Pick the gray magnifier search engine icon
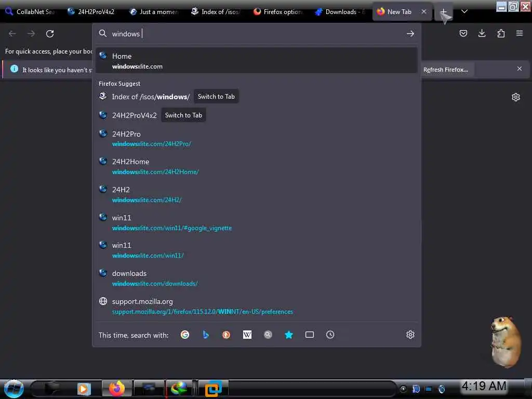The image size is (532, 399). click(x=268, y=335)
